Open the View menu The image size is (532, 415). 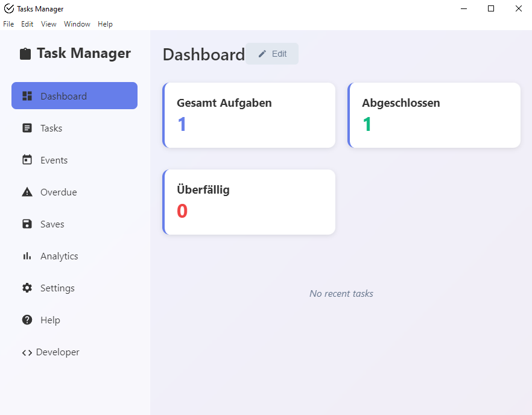point(49,24)
